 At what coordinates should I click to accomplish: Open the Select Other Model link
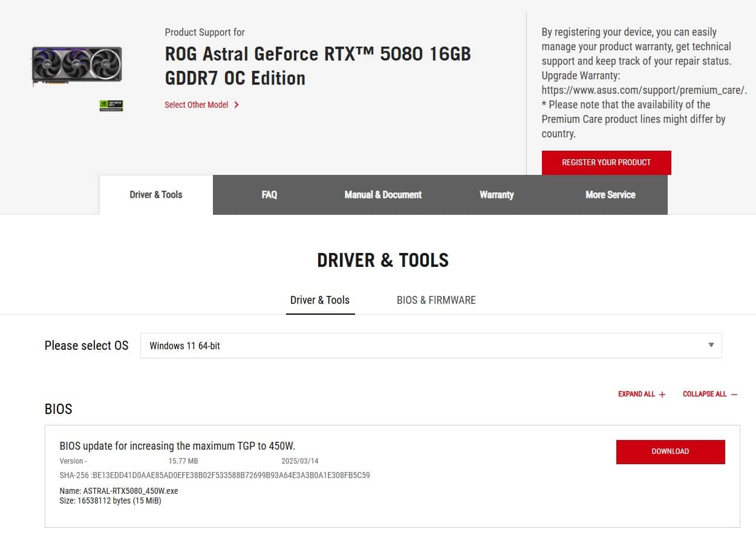tap(197, 105)
